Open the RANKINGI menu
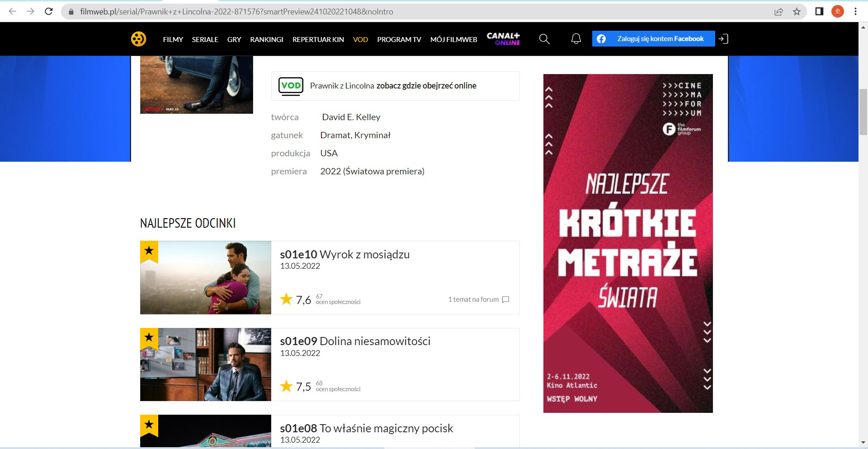Image resolution: width=868 pixels, height=449 pixels. click(x=267, y=39)
